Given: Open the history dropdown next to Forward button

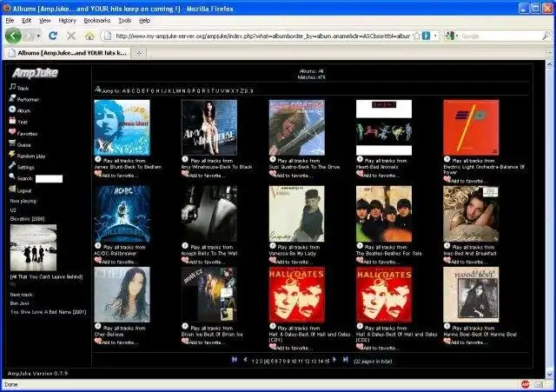Looking at the screenshot, I should coord(38,36).
